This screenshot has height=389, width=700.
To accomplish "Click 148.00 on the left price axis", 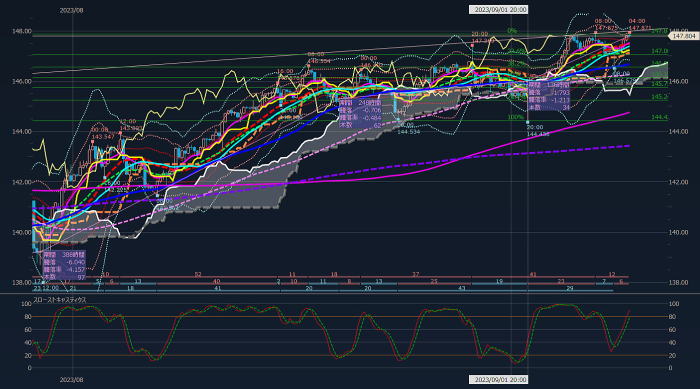I will point(21,31).
